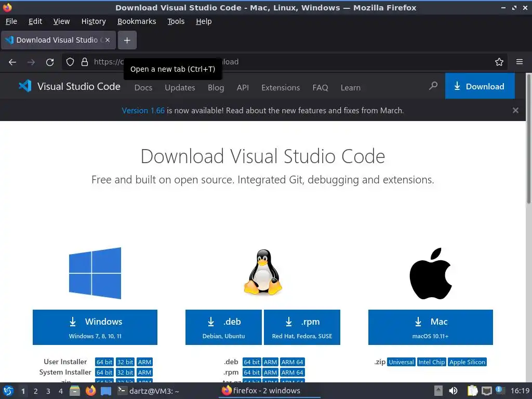This screenshot has width=532, height=399.
Task: Open the Help menu
Action: tap(204, 21)
